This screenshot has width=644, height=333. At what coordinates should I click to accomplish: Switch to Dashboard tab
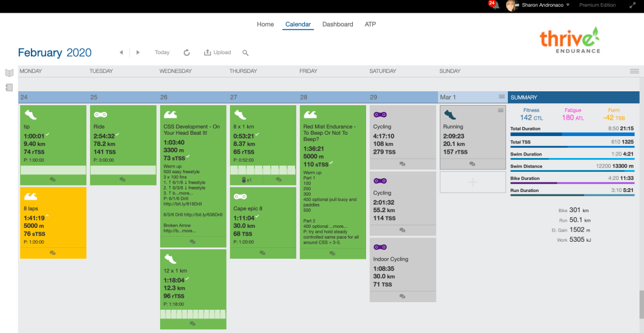click(337, 25)
